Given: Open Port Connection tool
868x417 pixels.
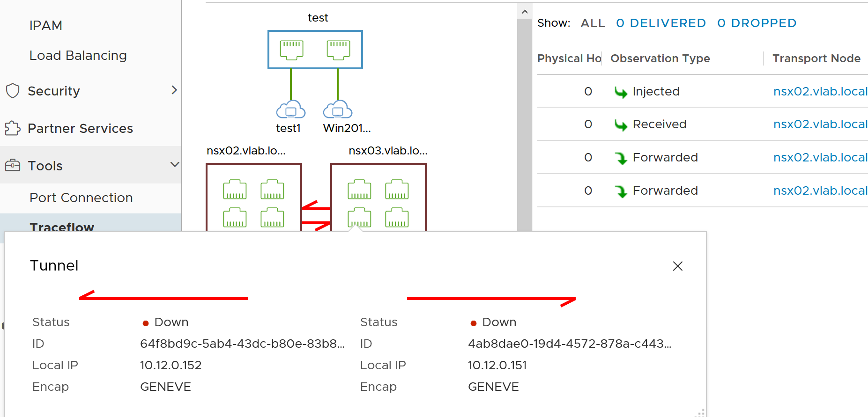Looking at the screenshot, I should point(81,198).
